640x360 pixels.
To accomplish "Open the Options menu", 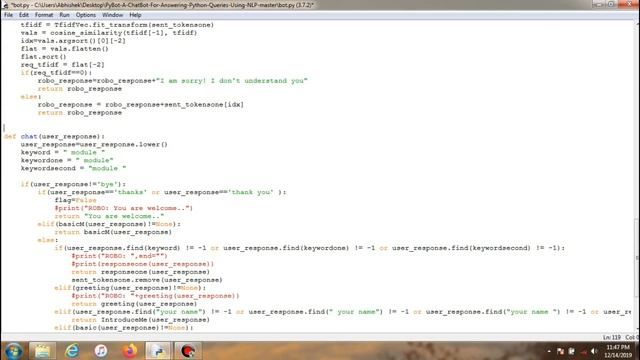I will (x=86, y=15).
